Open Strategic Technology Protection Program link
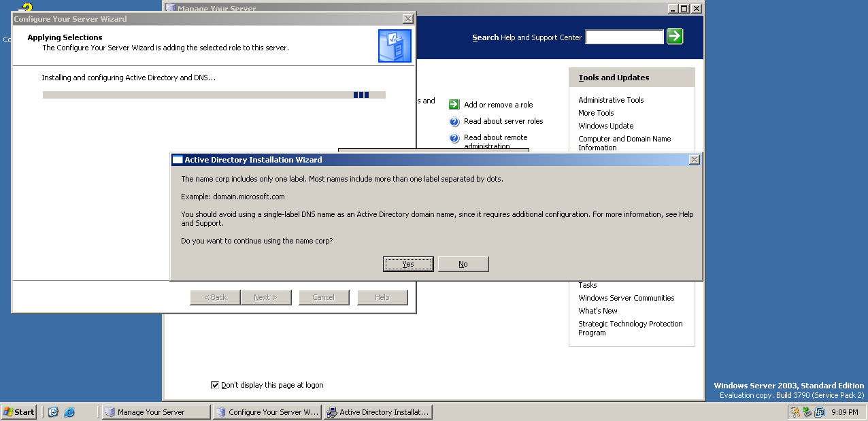This screenshot has width=868, height=421. [x=631, y=329]
